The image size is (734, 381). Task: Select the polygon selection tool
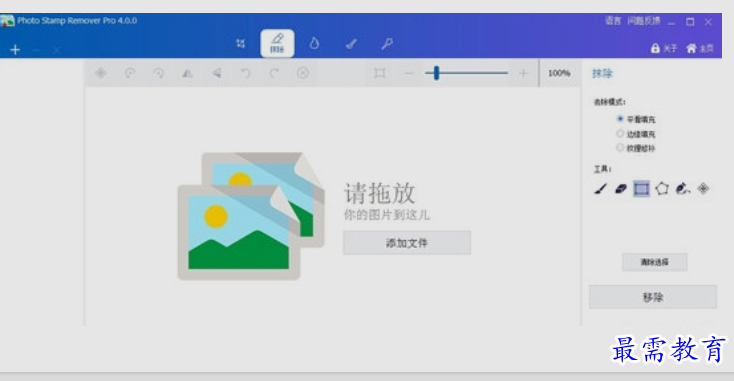click(662, 189)
